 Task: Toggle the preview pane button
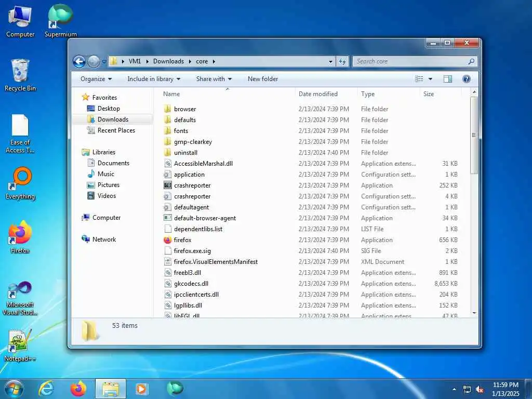tap(447, 79)
